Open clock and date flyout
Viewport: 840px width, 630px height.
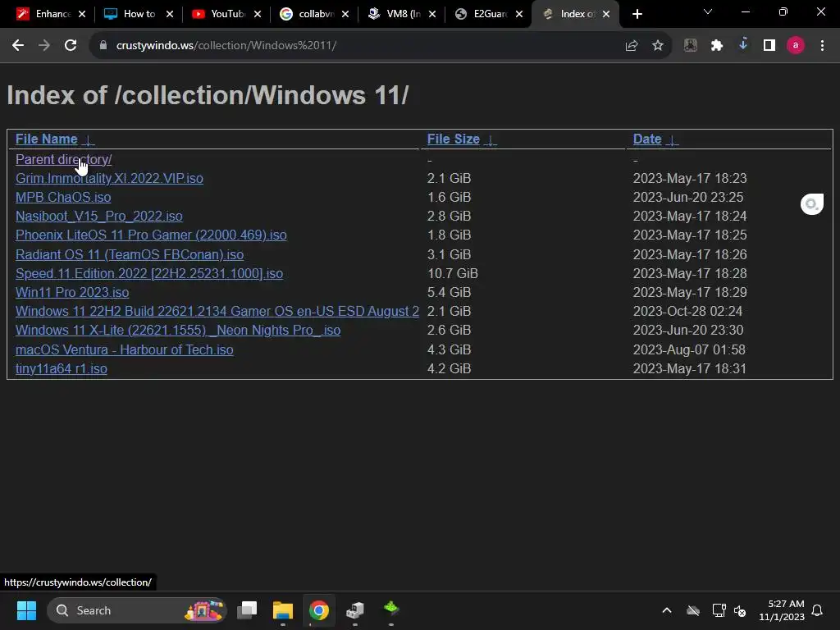coord(782,610)
